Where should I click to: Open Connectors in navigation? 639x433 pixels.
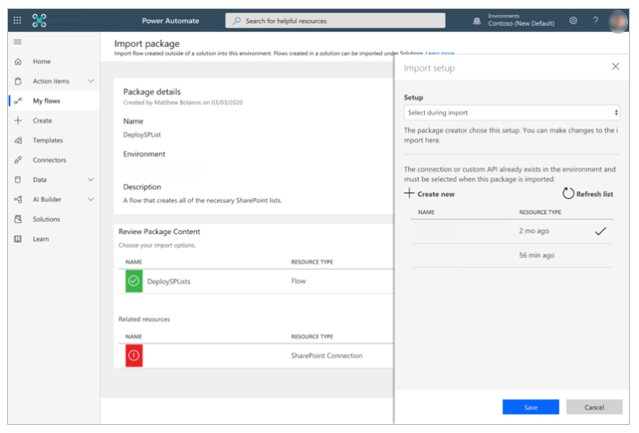coord(49,160)
